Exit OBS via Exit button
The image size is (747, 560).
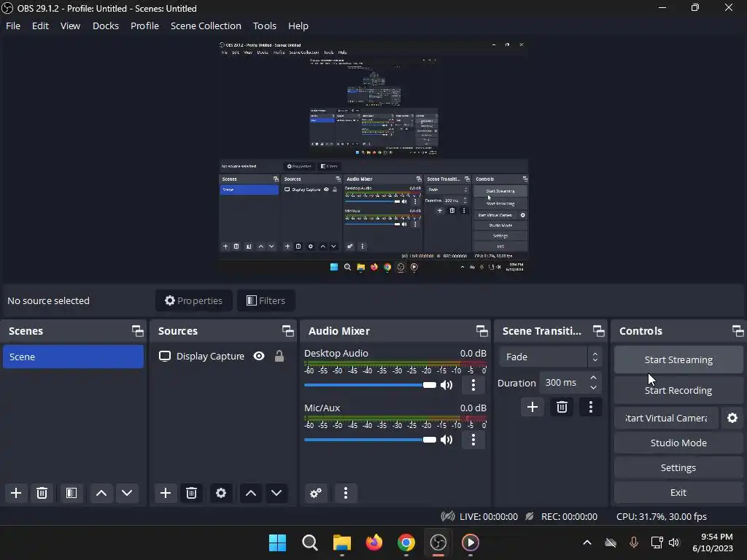(x=678, y=492)
